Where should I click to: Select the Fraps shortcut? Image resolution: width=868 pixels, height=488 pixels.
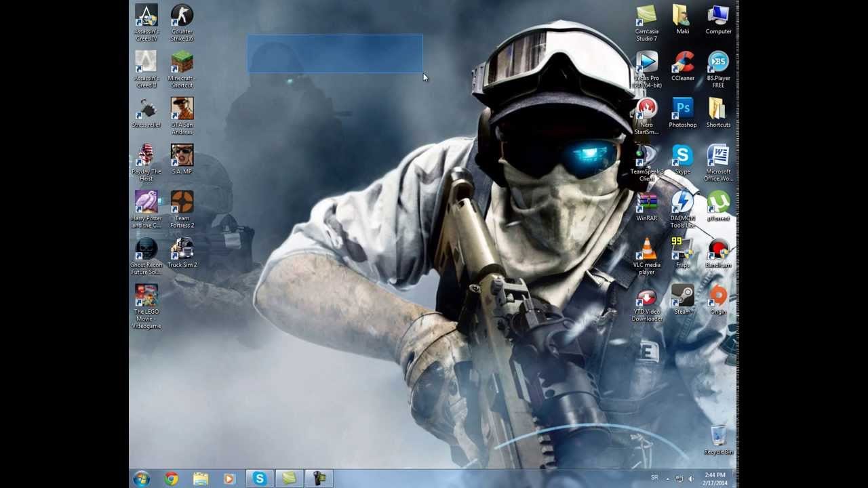[x=682, y=253]
